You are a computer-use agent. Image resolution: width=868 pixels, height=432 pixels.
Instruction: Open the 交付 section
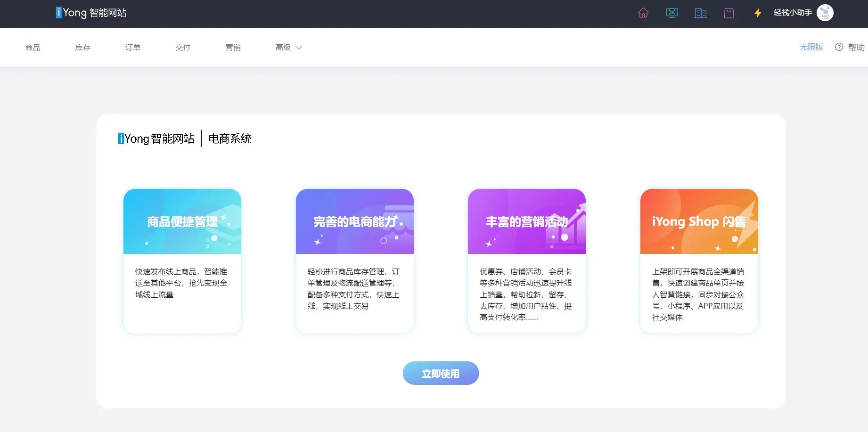[x=182, y=47]
